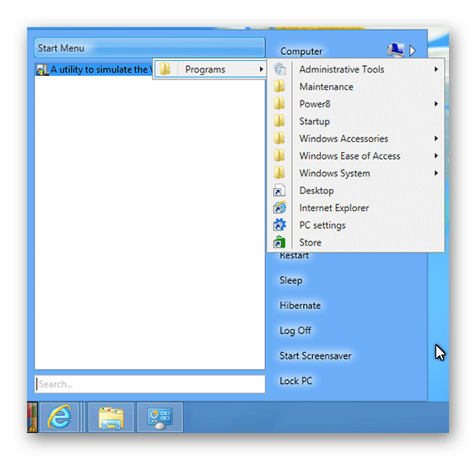Focus the Search input field
The width and height of the screenshot is (476, 460).
[149, 384]
